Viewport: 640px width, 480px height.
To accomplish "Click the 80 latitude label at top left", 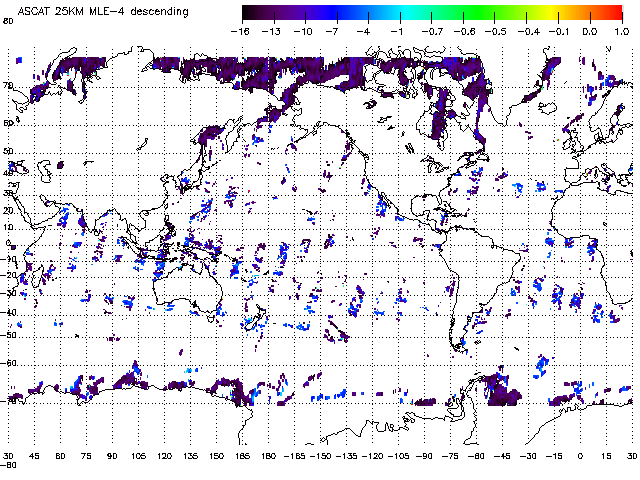I will click(8, 21).
